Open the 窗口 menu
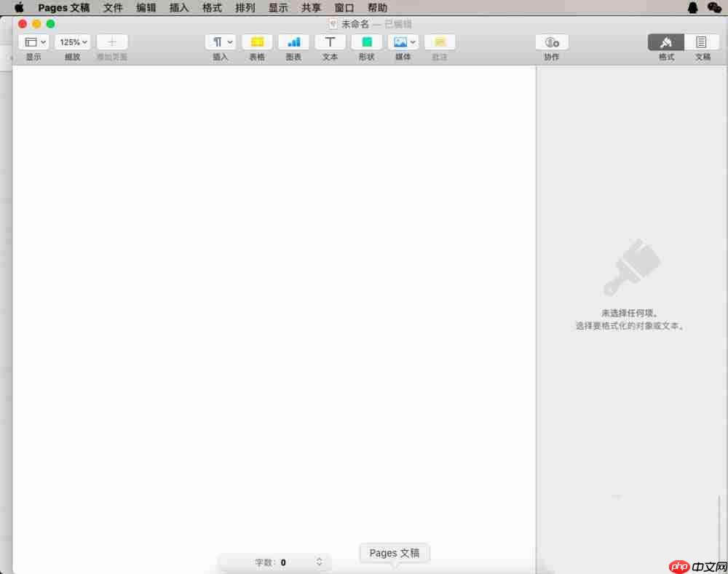The height and width of the screenshot is (574, 728). (344, 7)
